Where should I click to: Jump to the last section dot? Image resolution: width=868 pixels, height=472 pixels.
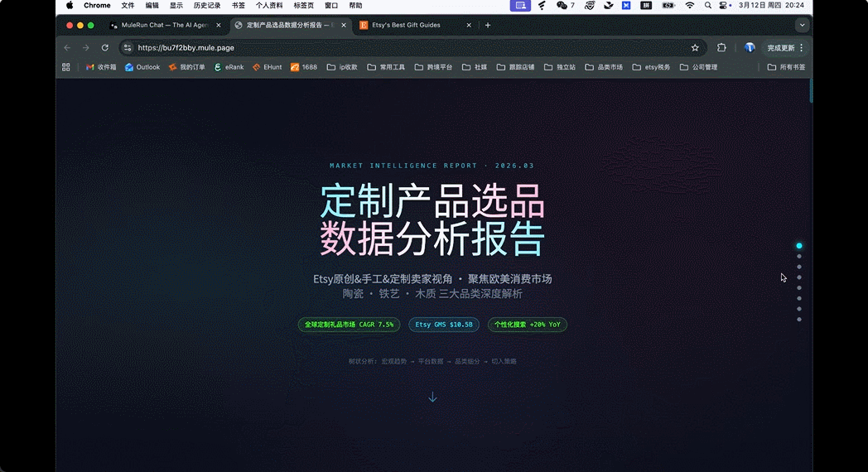tap(798, 320)
